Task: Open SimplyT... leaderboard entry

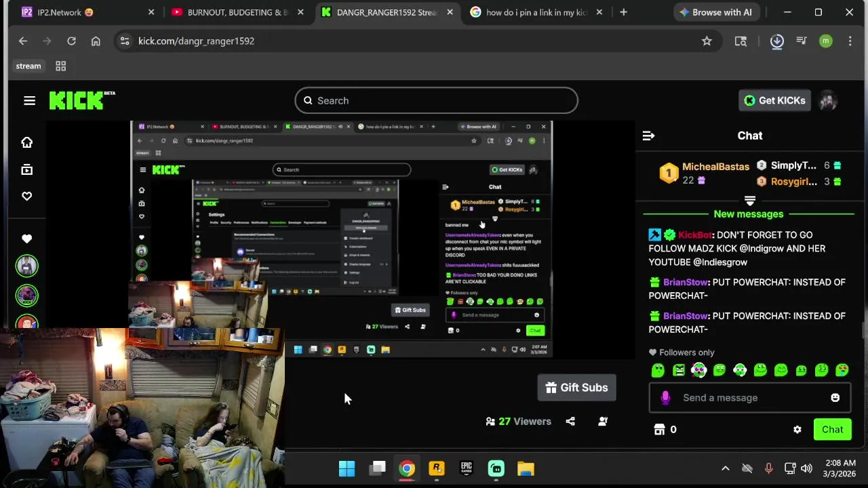Action: pos(799,165)
